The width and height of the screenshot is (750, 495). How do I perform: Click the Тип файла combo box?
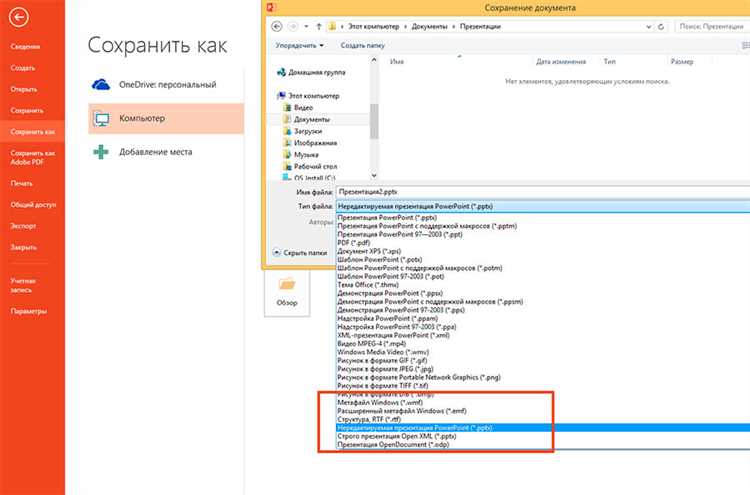[543, 207]
